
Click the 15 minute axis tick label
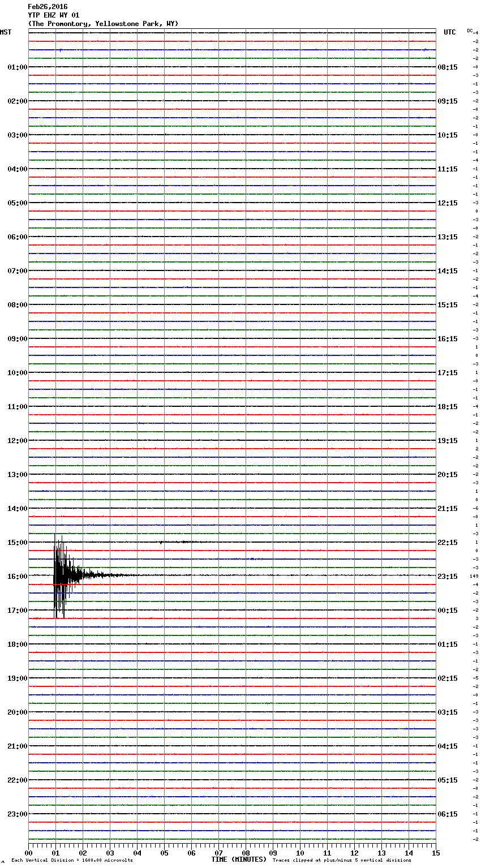[x=436, y=853]
